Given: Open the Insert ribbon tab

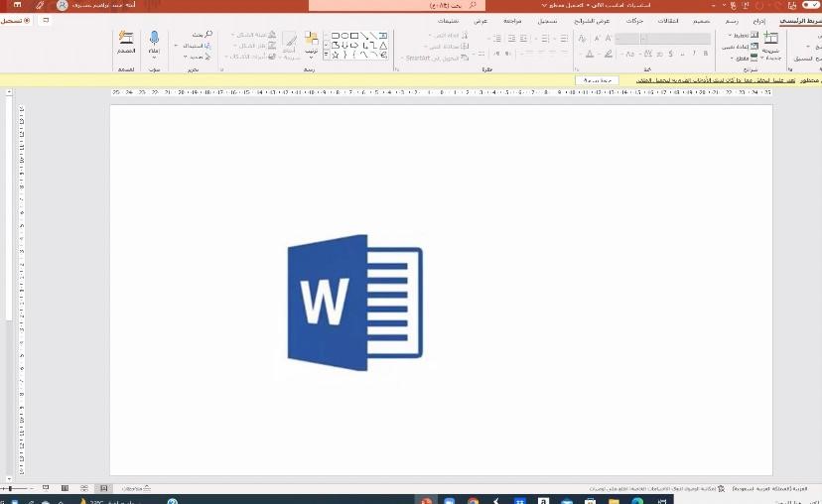Looking at the screenshot, I should click(758, 20).
